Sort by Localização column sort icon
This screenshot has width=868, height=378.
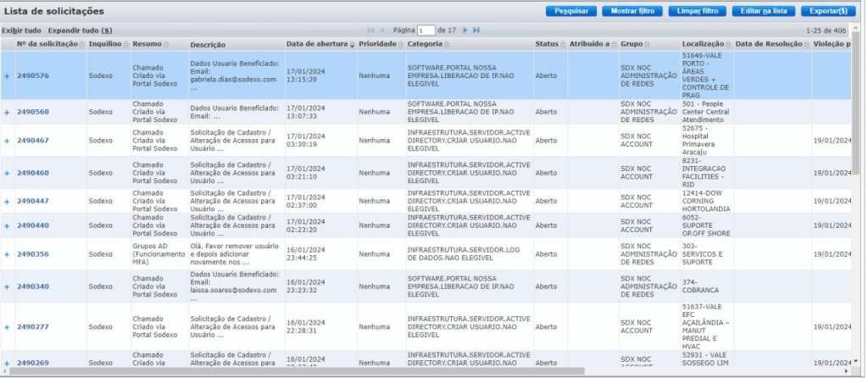pos(730,44)
